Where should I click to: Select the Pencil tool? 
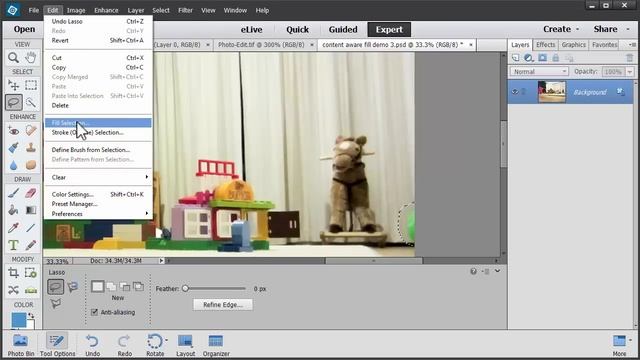coord(31,245)
